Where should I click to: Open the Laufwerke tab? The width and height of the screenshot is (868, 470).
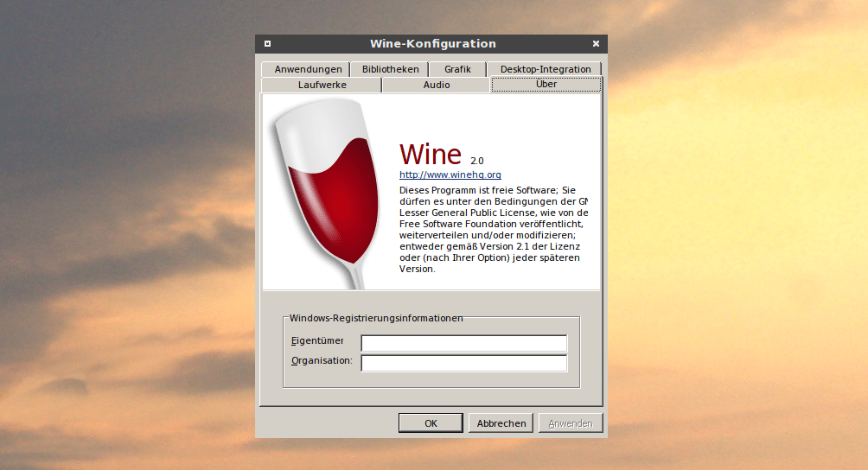click(322, 85)
